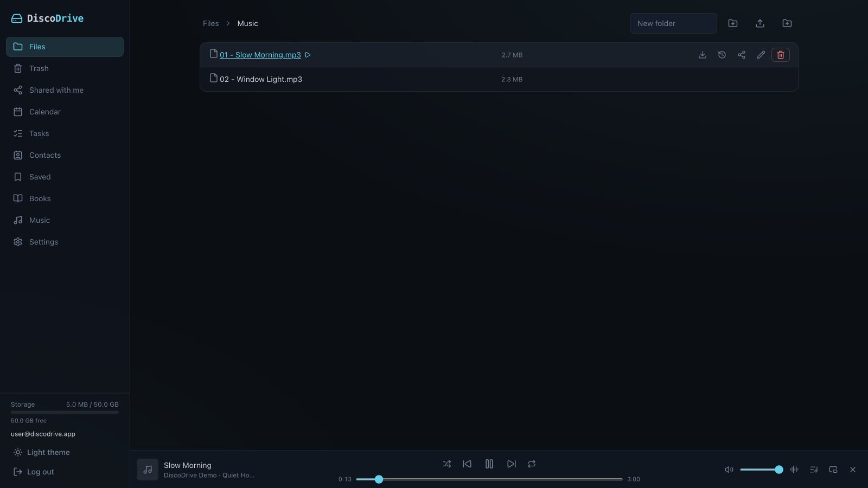
Task: Open the audio waveform visualizer icon
Action: (x=794, y=470)
